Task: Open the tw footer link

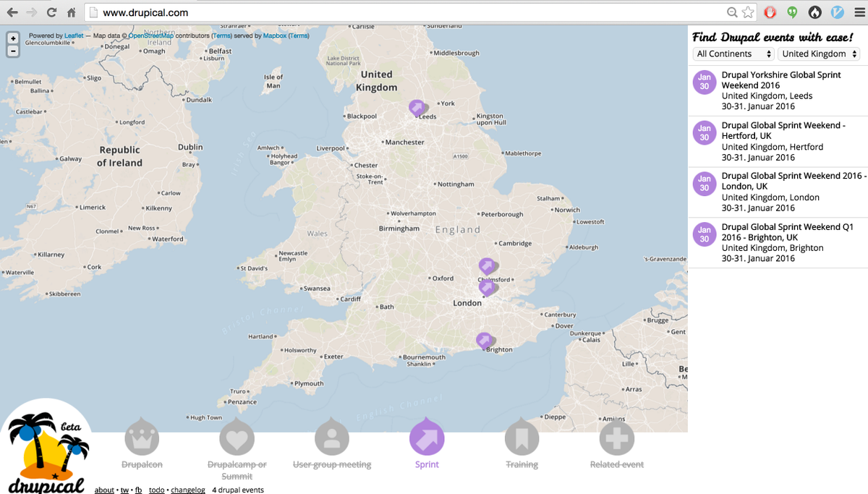Action: pos(124,490)
